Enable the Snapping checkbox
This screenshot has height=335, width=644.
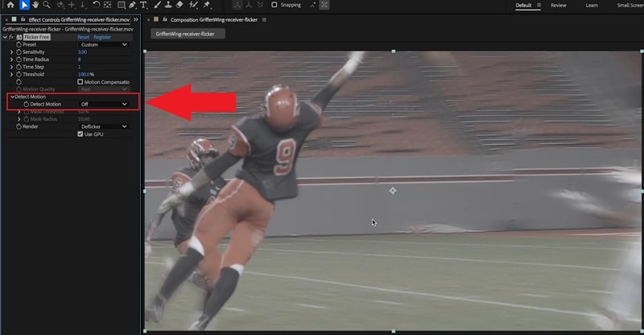pyautogui.click(x=275, y=5)
